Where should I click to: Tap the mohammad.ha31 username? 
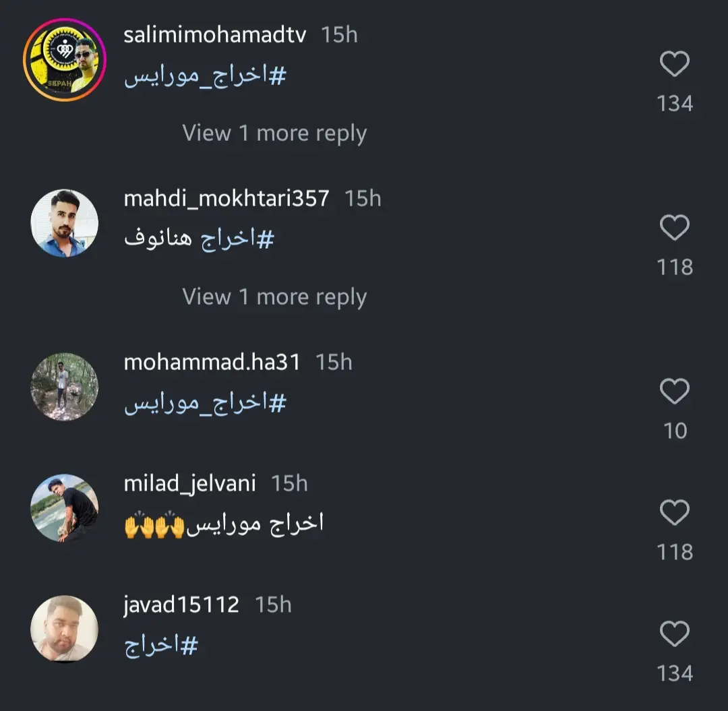pyautogui.click(x=212, y=363)
